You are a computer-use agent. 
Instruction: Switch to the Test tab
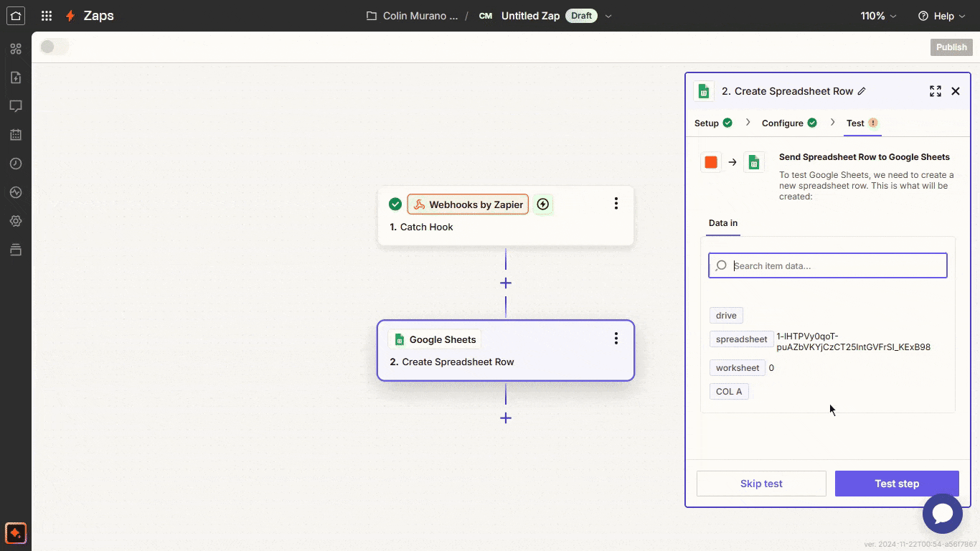[862, 123]
